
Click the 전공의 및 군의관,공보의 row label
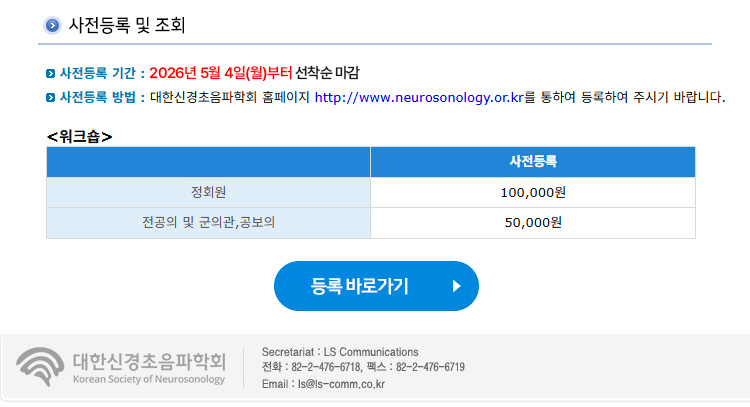[x=208, y=222]
